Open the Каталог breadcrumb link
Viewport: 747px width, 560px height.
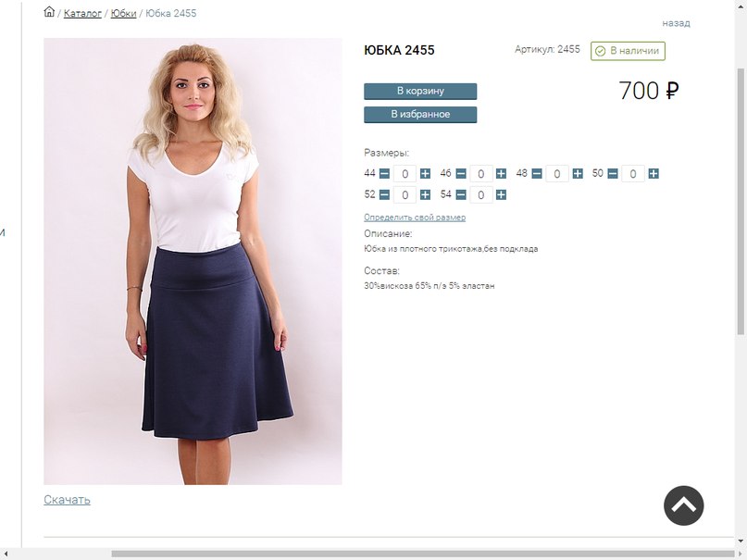click(82, 13)
